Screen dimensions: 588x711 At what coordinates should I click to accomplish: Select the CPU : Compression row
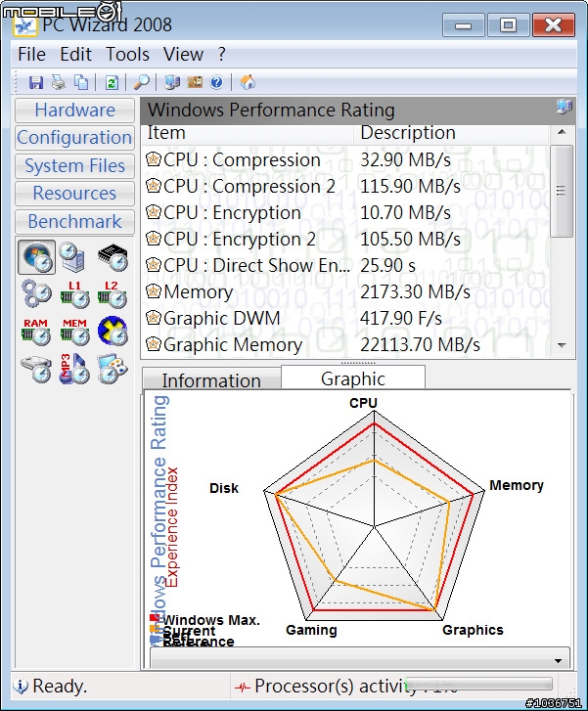point(345,160)
